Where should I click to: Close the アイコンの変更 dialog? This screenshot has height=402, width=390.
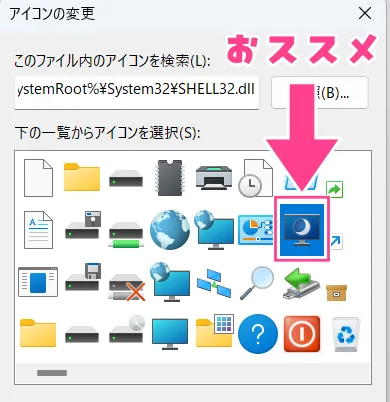tap(365, 14)
